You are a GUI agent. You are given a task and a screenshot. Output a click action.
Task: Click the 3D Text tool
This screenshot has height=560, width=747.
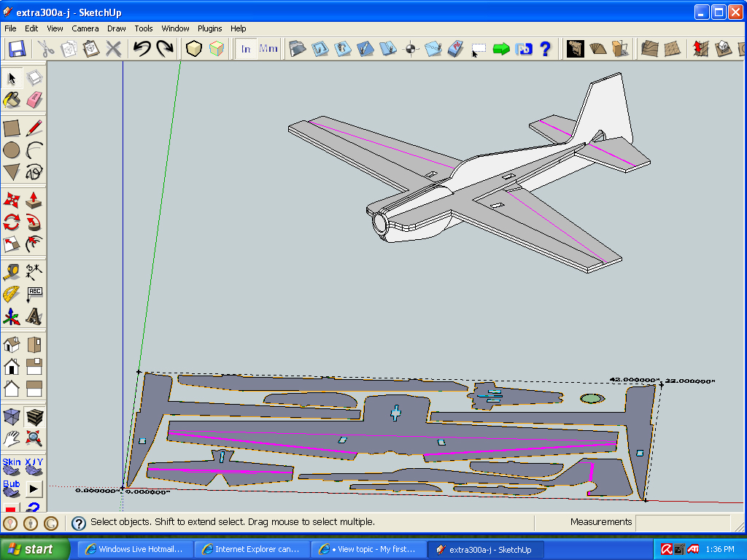[34, 316]
